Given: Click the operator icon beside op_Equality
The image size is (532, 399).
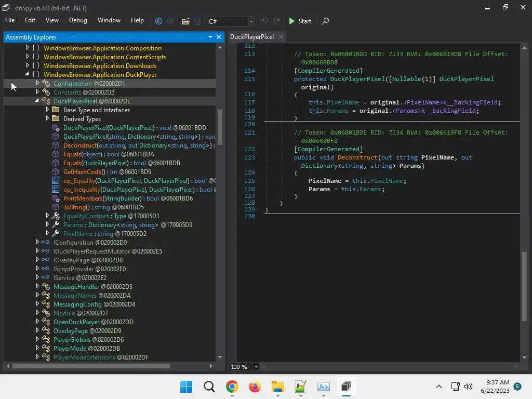Looking at the screenshot, I should [55, 180].
